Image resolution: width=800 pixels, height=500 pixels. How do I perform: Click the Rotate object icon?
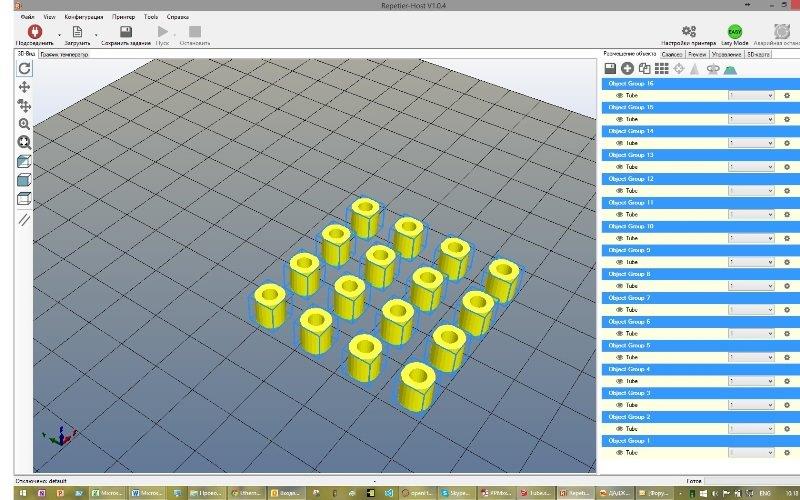click(x=713, y=69)
